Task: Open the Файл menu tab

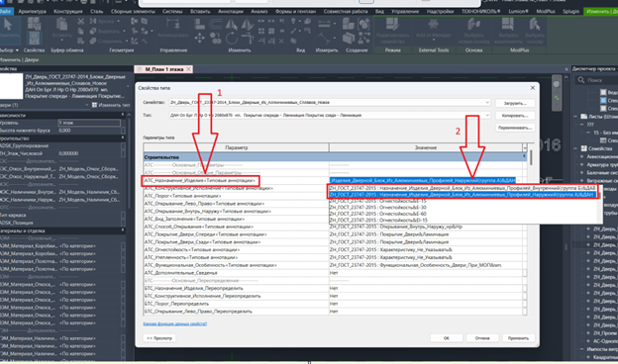Action: 6,12
